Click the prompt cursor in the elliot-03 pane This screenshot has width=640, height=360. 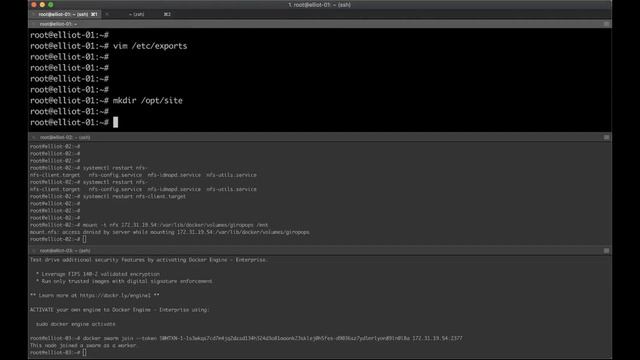[84, 352]
